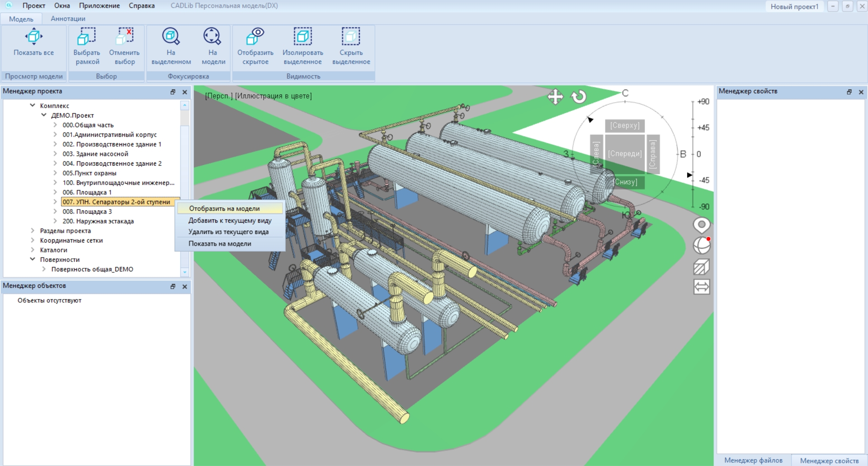Select the [Снизу] face on view cube
Viewport: 868px width, 466px height.
(x=626, y=182)
